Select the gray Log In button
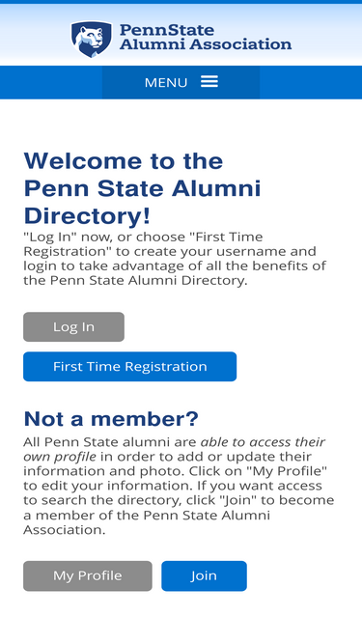362x644 pixels. click(73, 327)
